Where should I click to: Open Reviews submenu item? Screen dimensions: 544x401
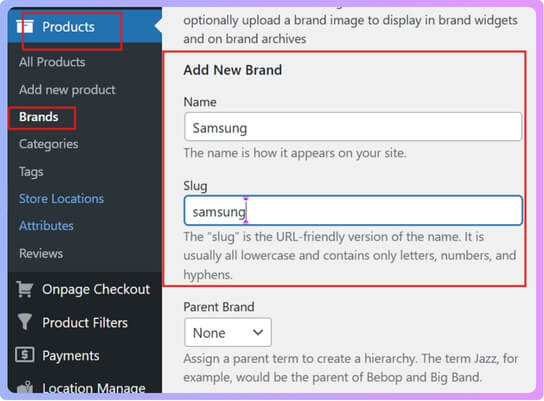point(41,253)
